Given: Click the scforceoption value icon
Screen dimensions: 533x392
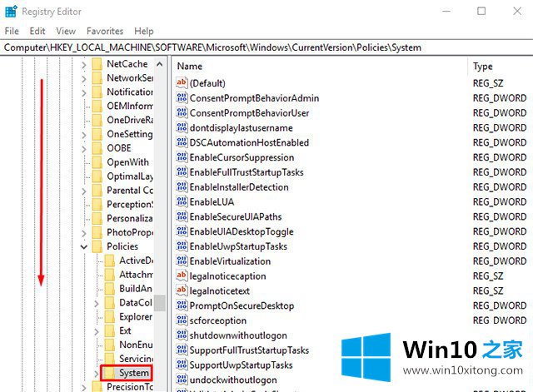Looking at the screenshot, I should (182, 320).
